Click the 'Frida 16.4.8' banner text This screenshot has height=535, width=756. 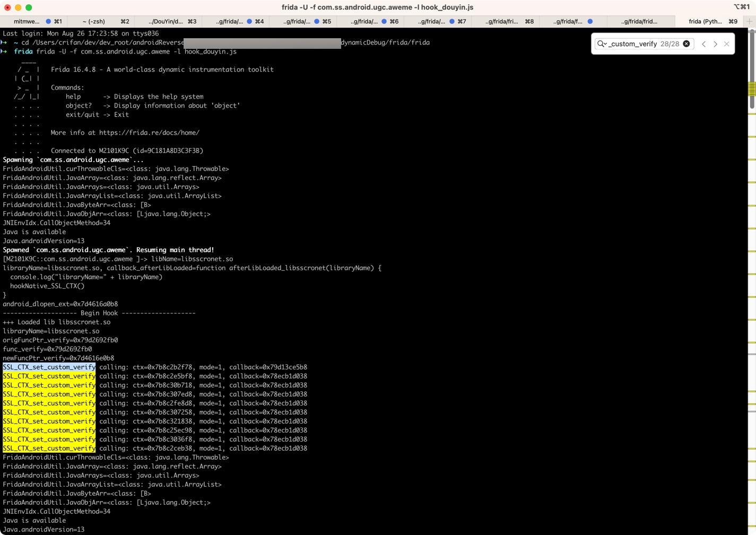coord(73,70)
